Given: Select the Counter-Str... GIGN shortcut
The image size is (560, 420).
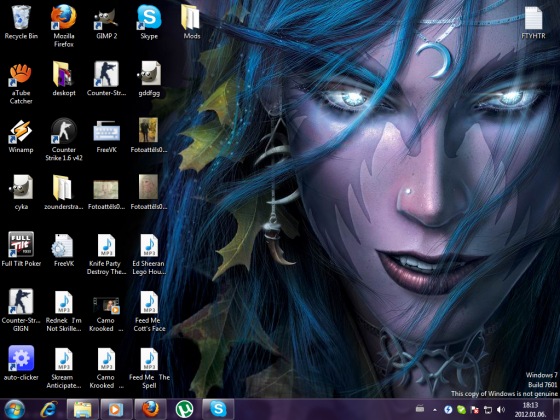Looking at the screenshot, I should (x=21, y=310).
